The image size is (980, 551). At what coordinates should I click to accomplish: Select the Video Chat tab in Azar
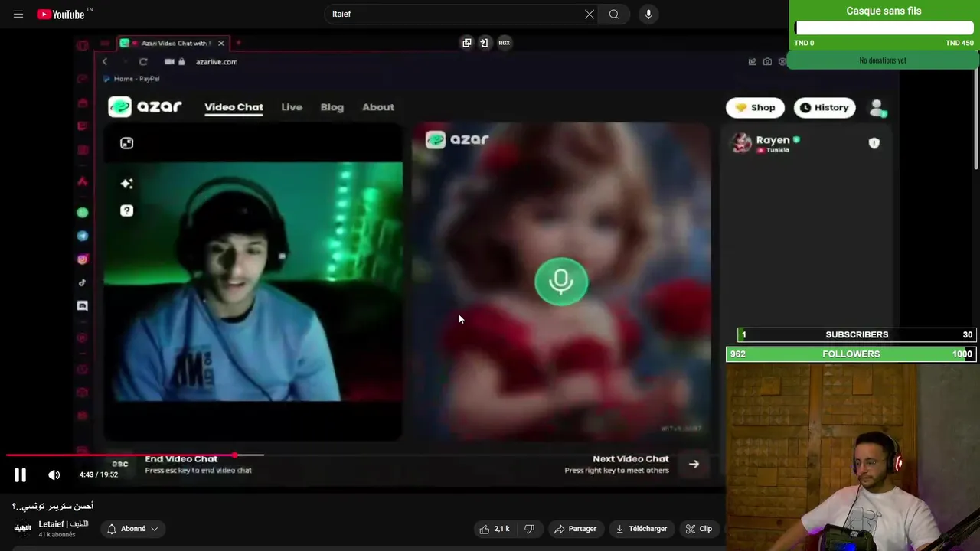coord(234,107)
